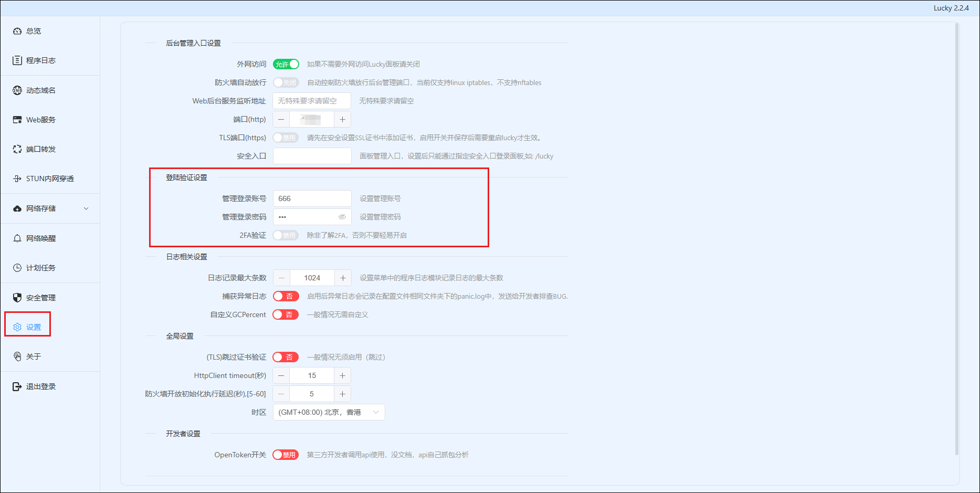Click the 安全入口 input field
This screenshot has width=980, height=493.
pyautogui.click(x=312, y=156)
